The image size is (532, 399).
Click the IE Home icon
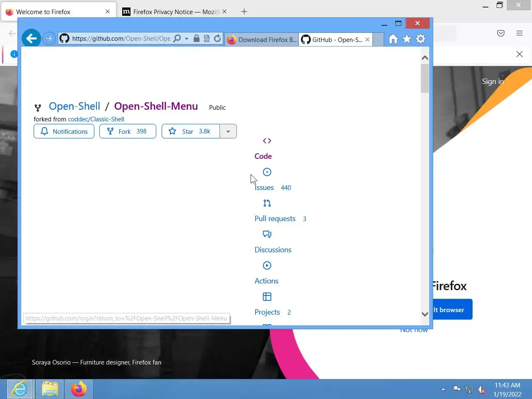393,39
